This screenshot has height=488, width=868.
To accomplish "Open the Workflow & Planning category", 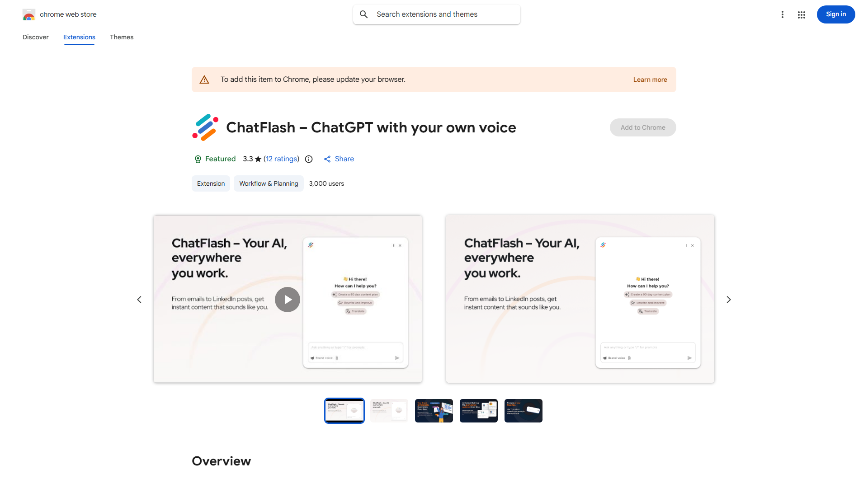I will coord(268,183).
